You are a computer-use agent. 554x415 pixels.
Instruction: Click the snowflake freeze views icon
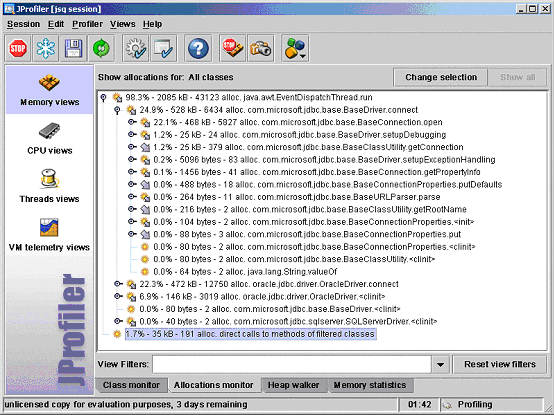click(x=46, y=48)
